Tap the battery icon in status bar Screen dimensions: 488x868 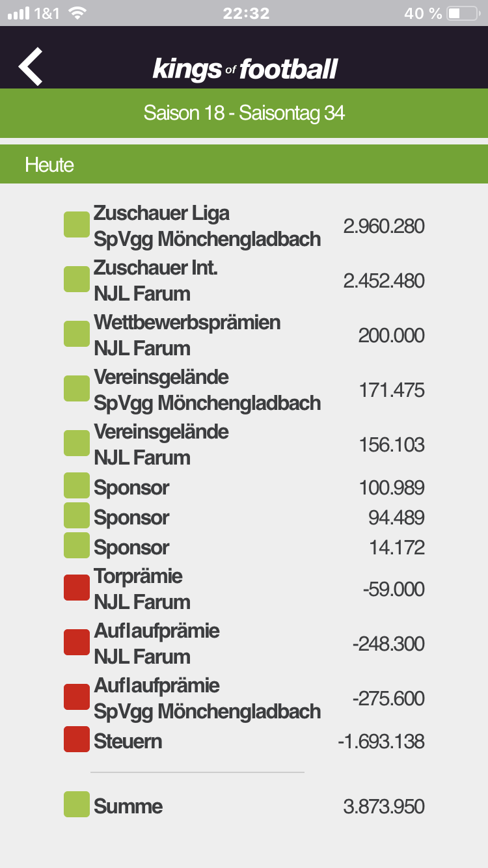click(x=463, y=13)
